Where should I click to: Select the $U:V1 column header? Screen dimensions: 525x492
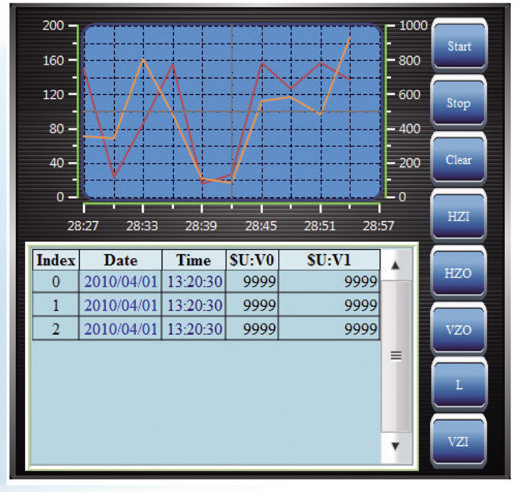329,260
